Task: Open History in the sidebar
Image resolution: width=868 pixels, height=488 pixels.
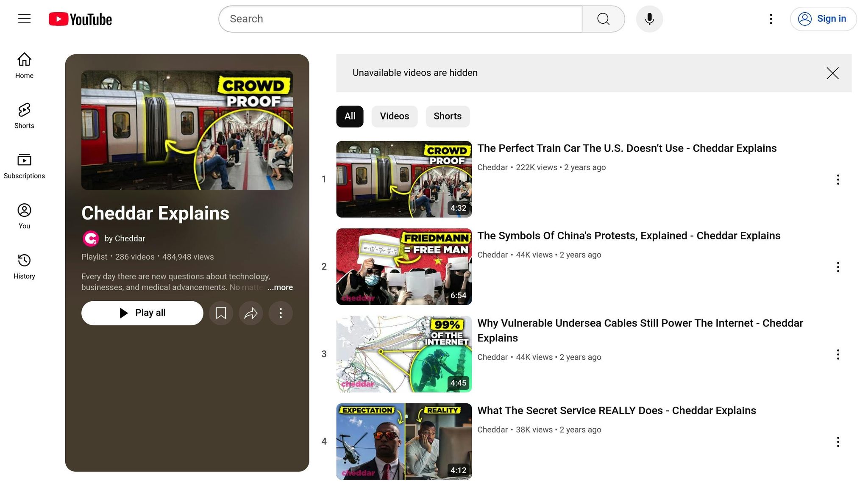Action: tap(24, 266)
